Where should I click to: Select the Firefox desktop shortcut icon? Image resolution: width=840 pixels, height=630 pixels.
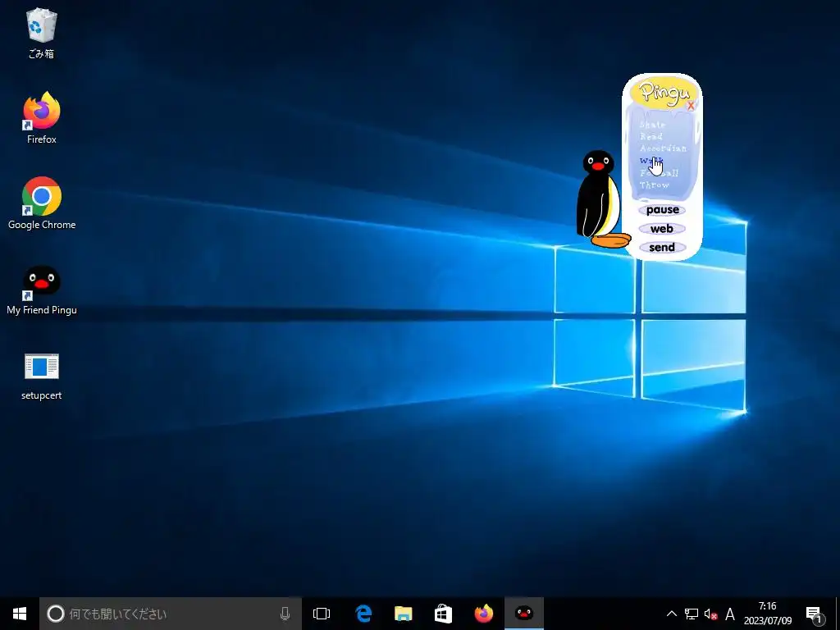(x=41, y=118)
